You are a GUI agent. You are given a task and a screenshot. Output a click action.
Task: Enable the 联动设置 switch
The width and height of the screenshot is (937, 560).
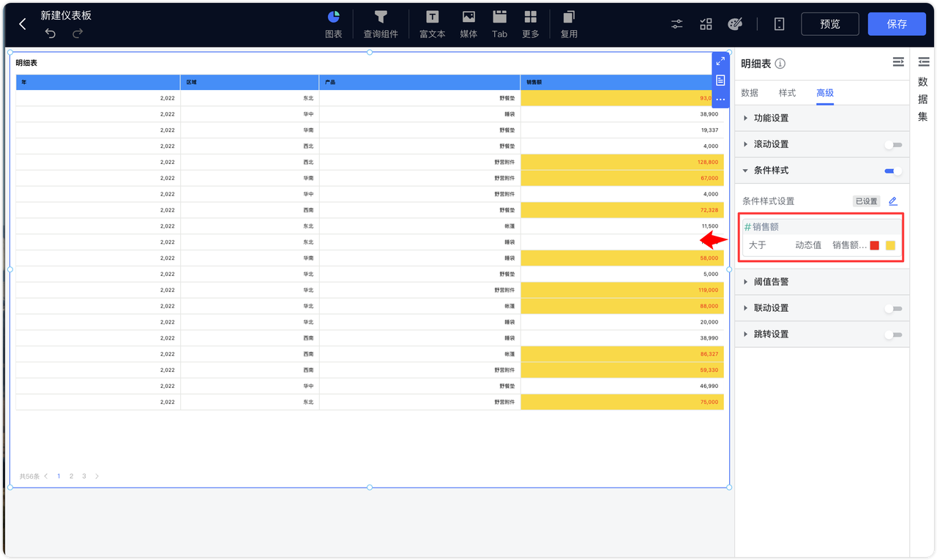point(893,309)
